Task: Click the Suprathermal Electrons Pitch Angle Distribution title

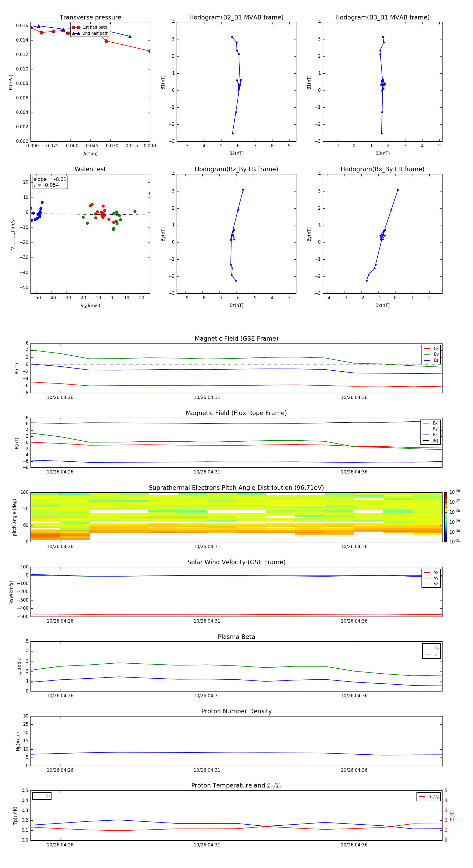Action: pyautogui.click(x=236, y=488)
